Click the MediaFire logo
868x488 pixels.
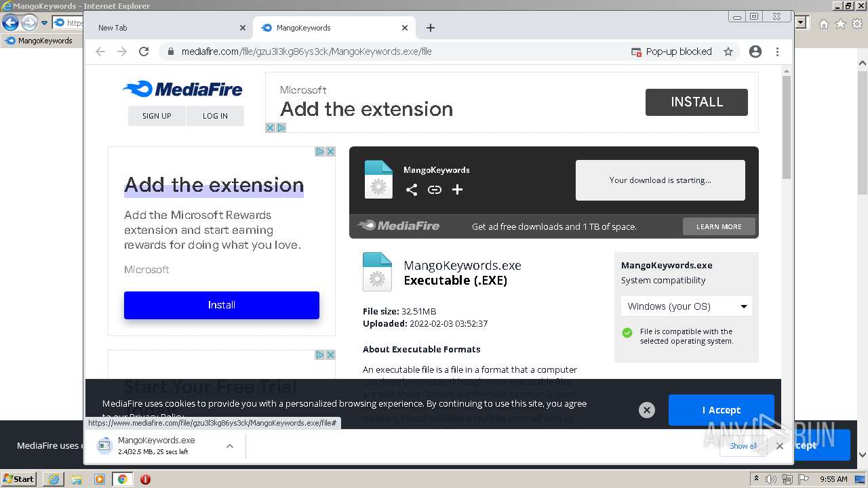click(x=182, y=89)
